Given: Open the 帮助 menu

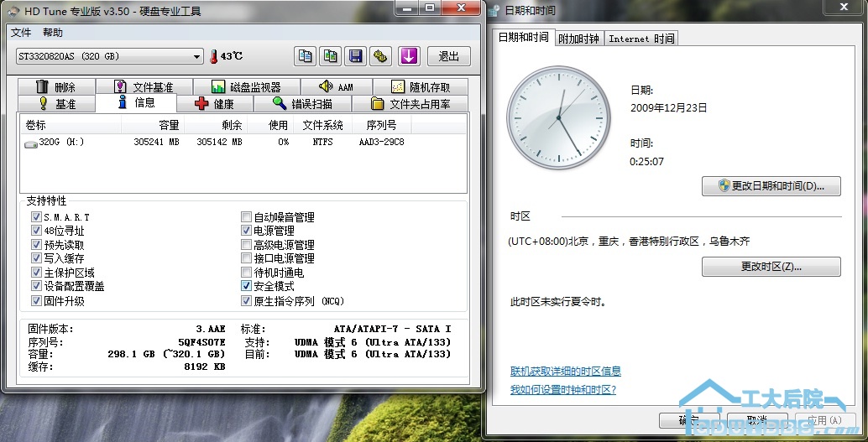Looking at the screenshot, I should coord(53,32).
